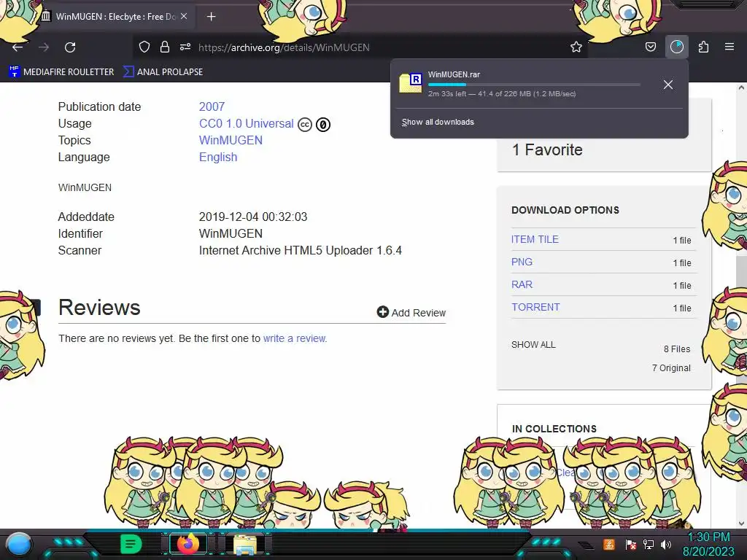Open the Windows Start orb
This screenshot has height=560, width=747.
tap(20, 544)
